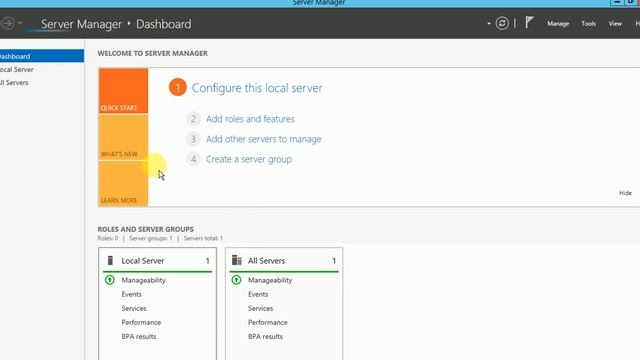Open Performance under All Servers
This screenshot has width=640, height=360.
tap(268, 322)
